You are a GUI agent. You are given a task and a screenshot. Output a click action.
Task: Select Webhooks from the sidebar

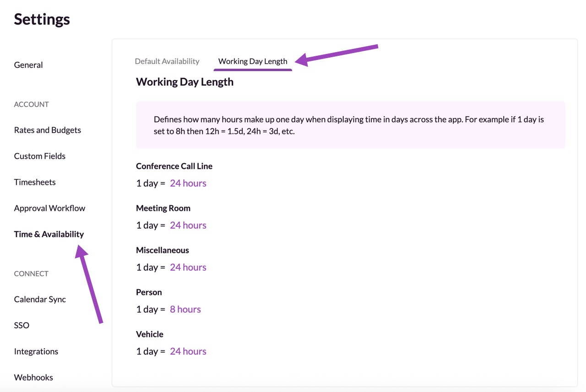coord(33,377)
